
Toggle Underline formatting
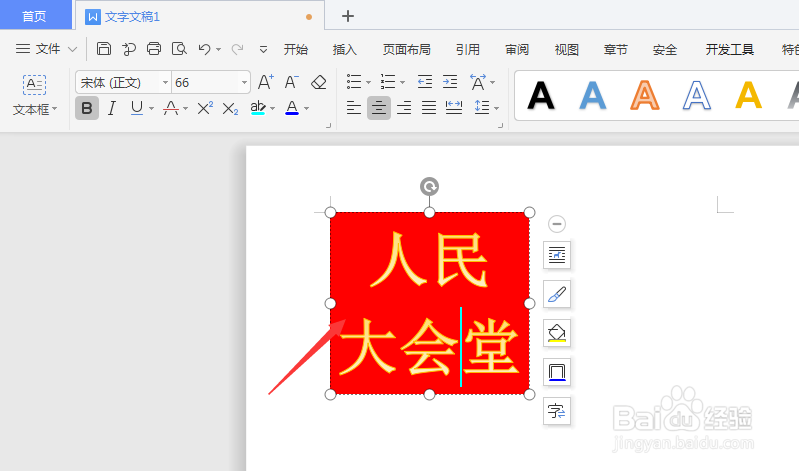coord(137,108)
